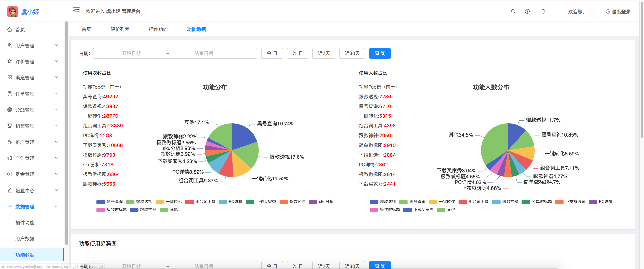Click the top 昨日 button
Viewport: 644px width, 269px height.
click(x=298, y=53)
